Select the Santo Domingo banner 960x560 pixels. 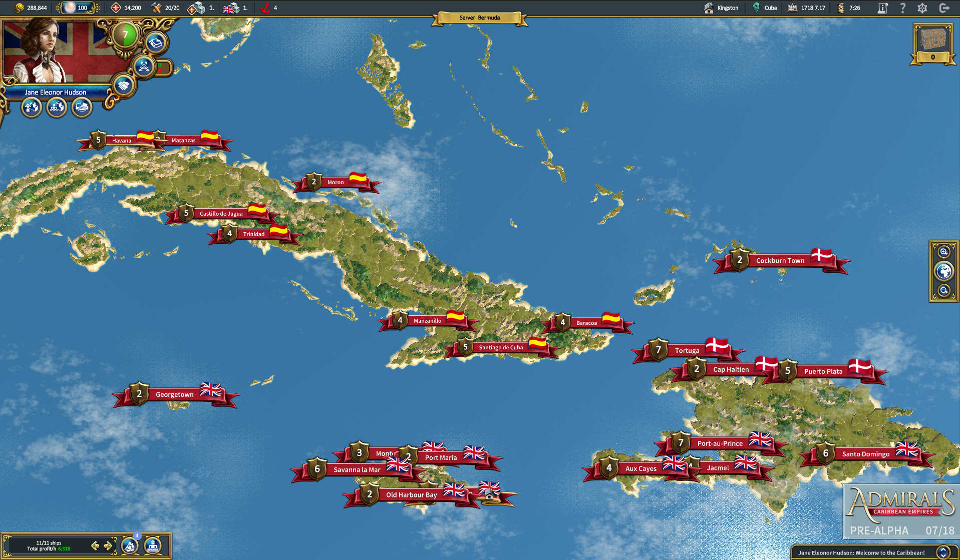pos(866,454)
